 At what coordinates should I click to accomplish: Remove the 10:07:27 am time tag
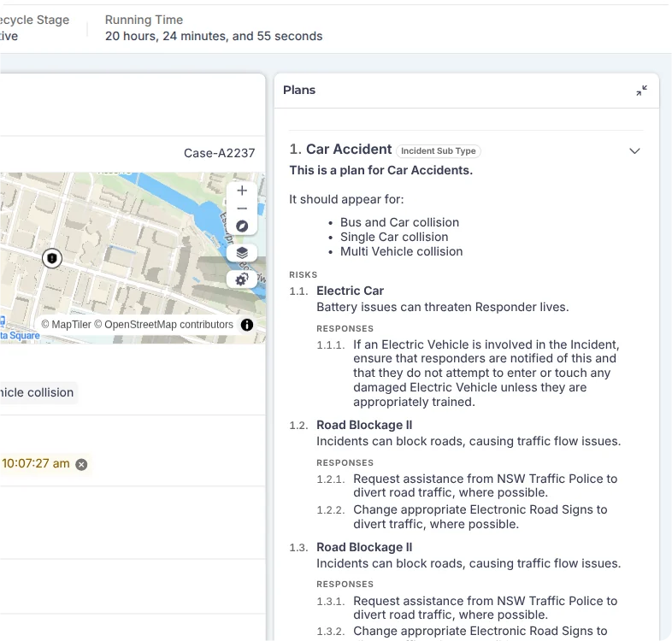(x=81, y=464)
